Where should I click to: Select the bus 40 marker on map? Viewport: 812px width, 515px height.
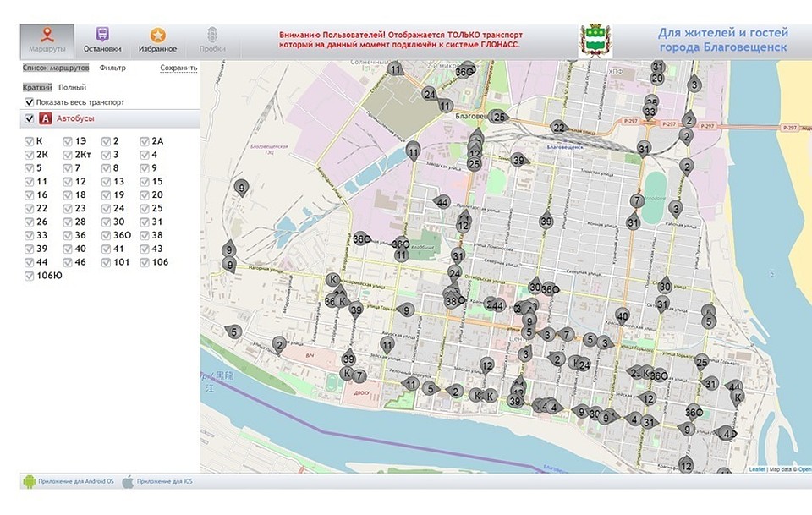point(623,315)
